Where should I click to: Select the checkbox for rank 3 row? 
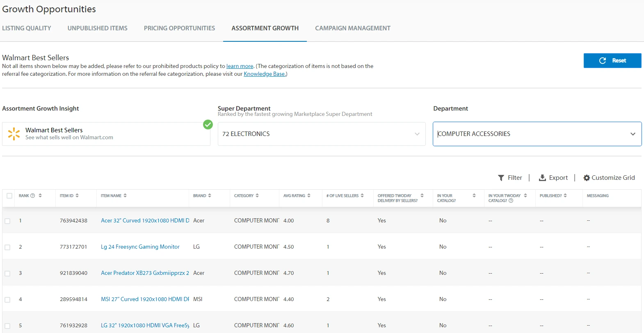pos(7,274)
